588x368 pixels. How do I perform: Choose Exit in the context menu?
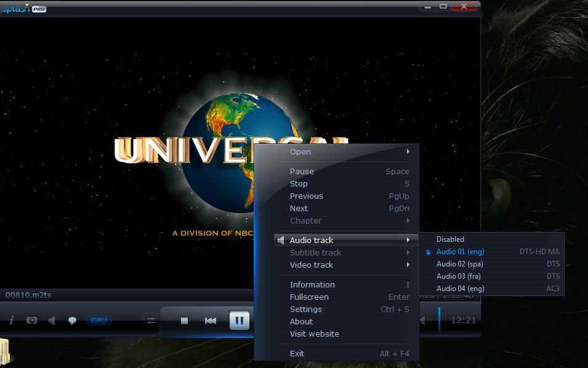point(347,353)
